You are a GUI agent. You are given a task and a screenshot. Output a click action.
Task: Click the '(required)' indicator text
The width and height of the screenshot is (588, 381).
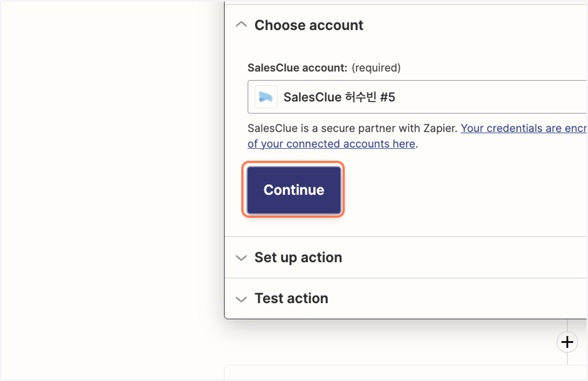[376, 68]
